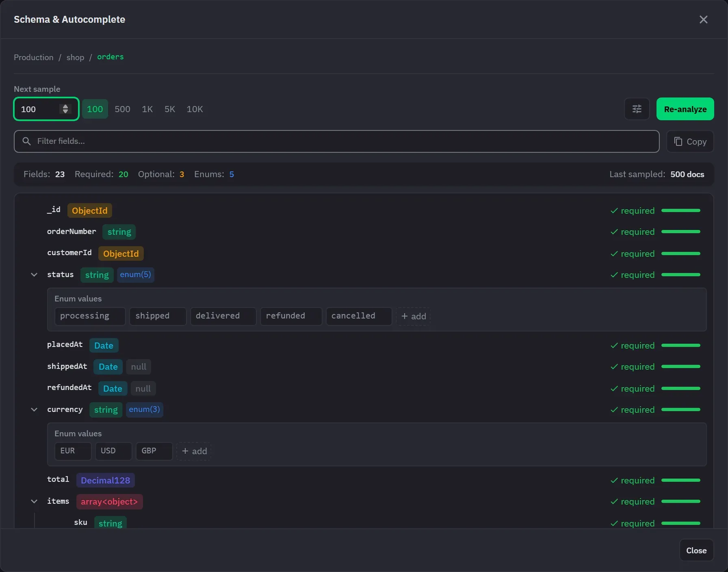
Task: Click the ObjectId badge on customerId
Action: (x=121, y=253)
